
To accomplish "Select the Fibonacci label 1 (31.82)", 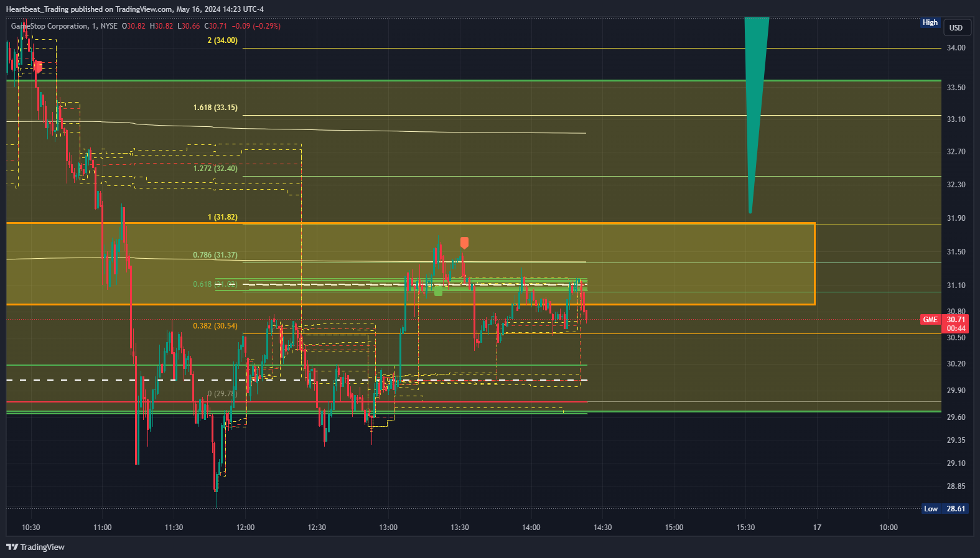I will click(223, 217).
